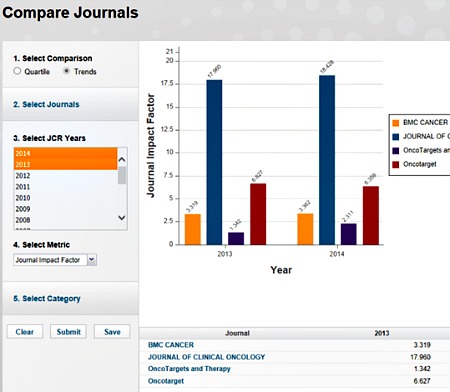Click the 2013 x-axis label
This screenshot has width=450, height=392.
point(225,254)
